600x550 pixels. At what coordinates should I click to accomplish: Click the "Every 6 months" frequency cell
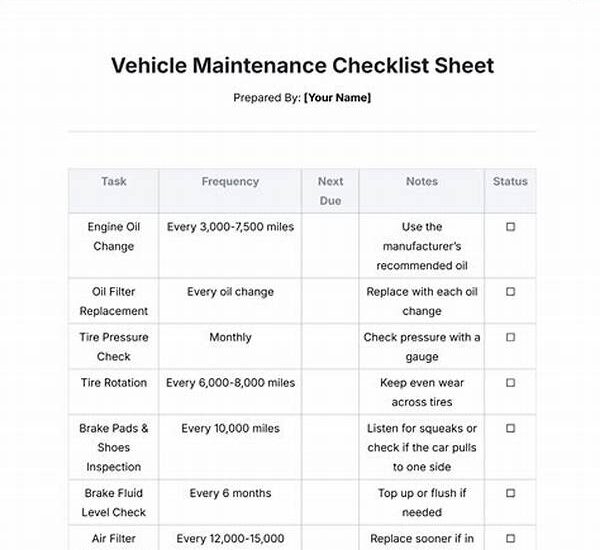230,493
